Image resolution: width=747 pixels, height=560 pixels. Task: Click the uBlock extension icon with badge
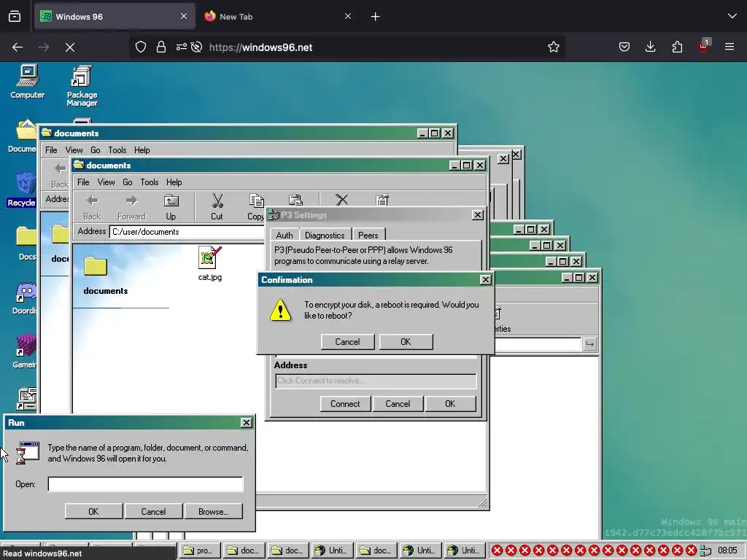click(704, 46)
